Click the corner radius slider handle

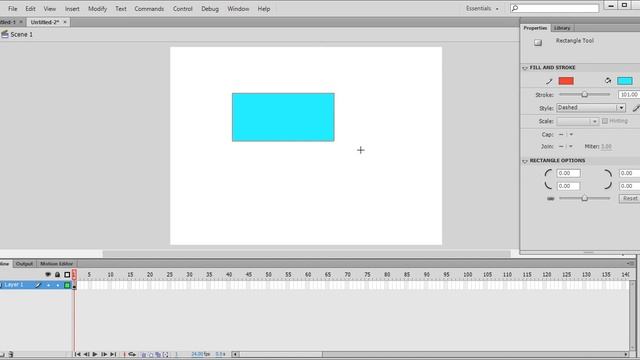tap(584, 198)
